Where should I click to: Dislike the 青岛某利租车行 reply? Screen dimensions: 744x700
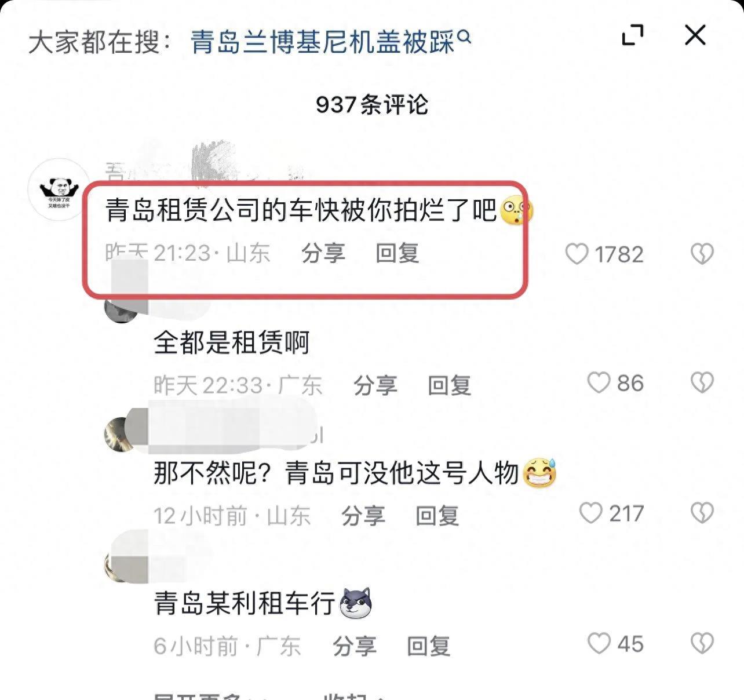(x=702, y=643)
